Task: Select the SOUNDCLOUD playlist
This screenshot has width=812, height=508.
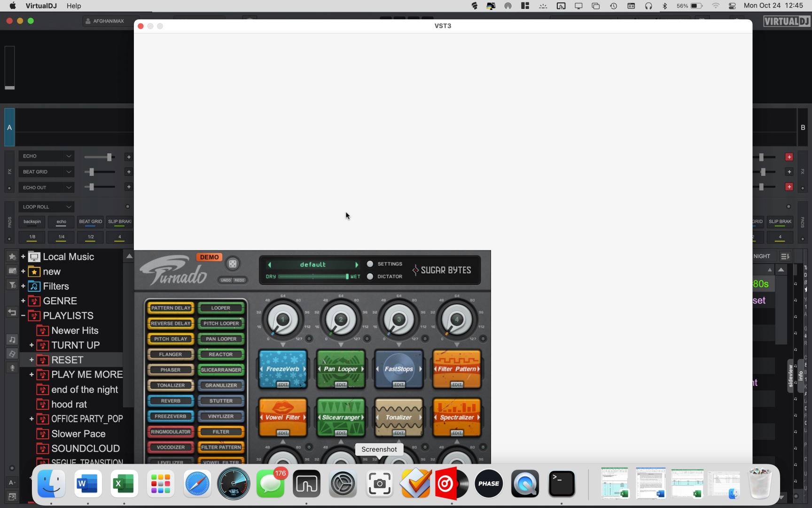Action: pyautogui.click(x=86, y=448)
